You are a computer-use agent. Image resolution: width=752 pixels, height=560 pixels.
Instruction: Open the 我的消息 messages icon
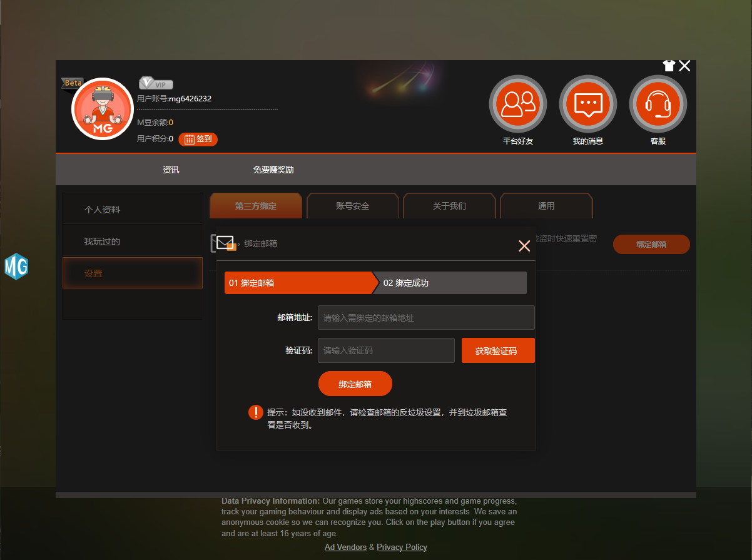[587, 104]
